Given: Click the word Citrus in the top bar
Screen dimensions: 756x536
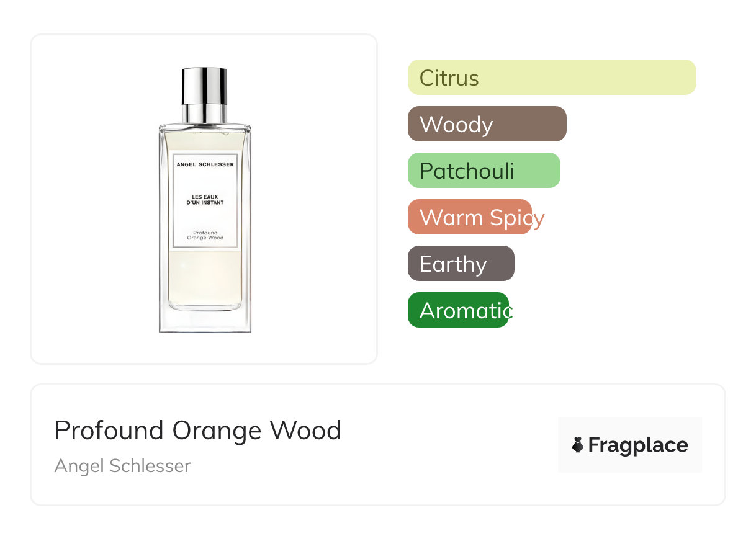Looking at the screenshot, I should [449, 78].
